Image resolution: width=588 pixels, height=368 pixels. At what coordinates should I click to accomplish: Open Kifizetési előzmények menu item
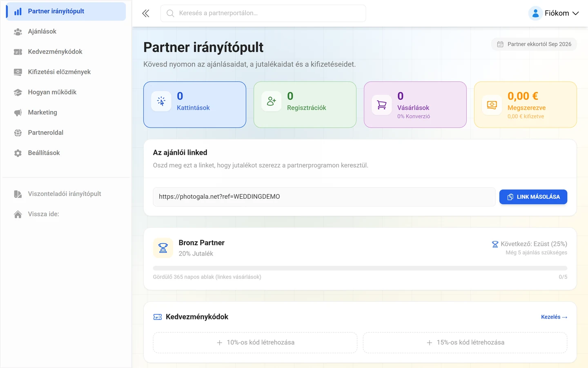[66, 72]
